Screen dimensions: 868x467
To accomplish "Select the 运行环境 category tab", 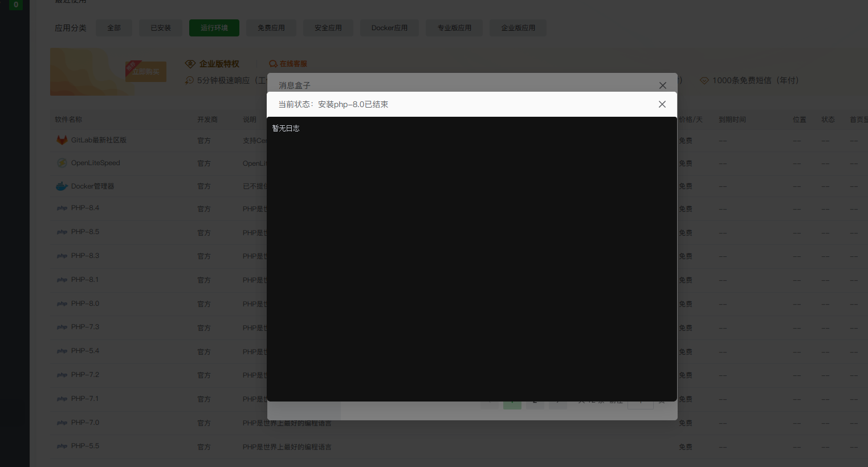I will pos(214,28).
